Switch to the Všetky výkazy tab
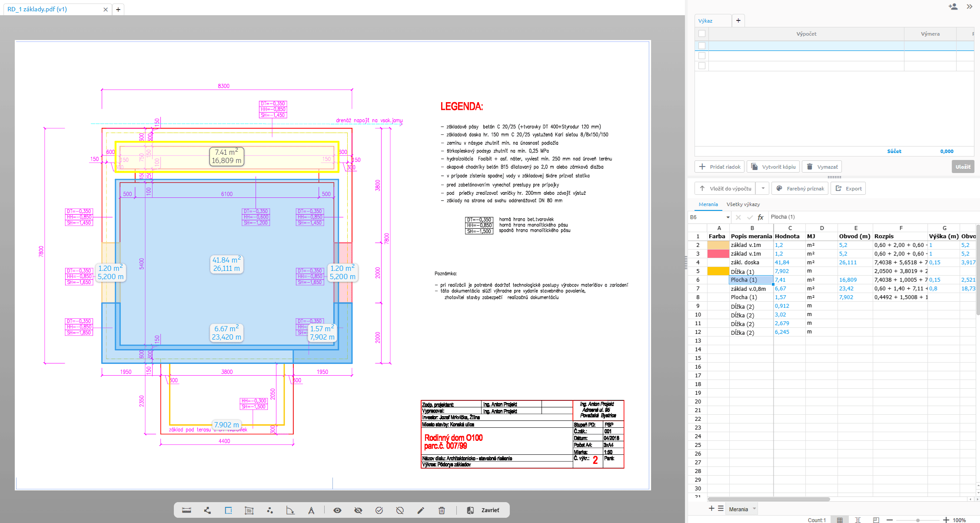This screenshot has height=523, width=980. pyautogui.click(x=743, y=204)
